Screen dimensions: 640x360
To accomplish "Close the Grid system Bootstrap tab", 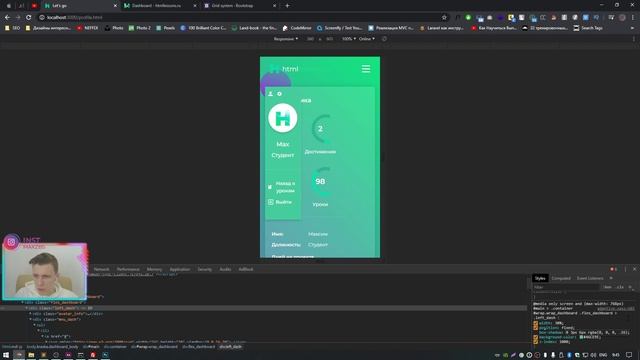I will point(274,6).
